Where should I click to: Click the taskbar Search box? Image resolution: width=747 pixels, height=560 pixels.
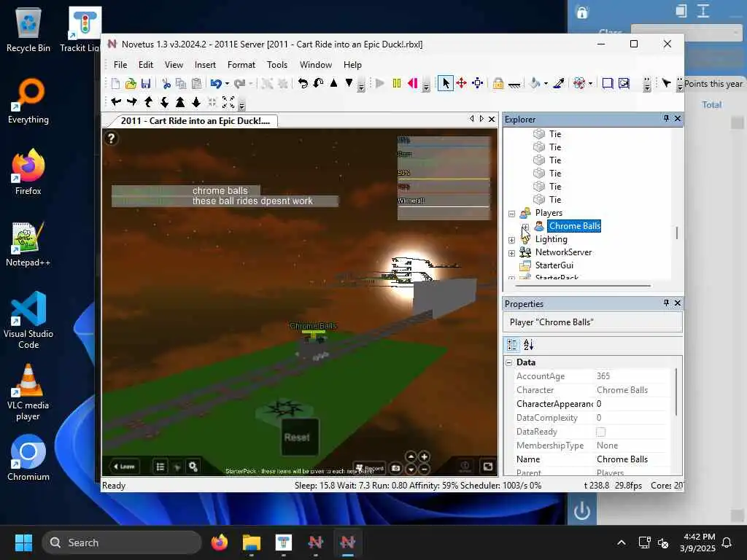click(x=122, y=542)
